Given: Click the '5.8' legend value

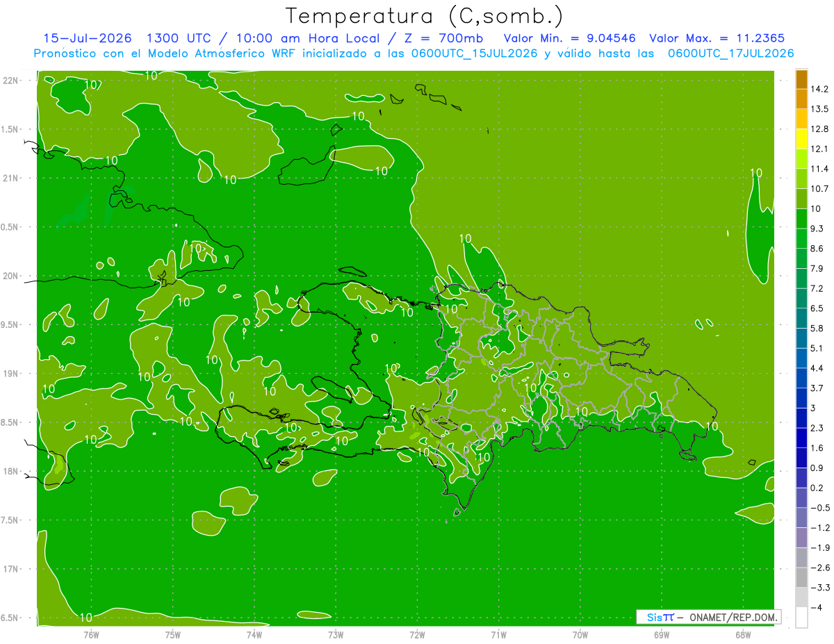Looking at the screenshot, I should click(x=817, y=328).
